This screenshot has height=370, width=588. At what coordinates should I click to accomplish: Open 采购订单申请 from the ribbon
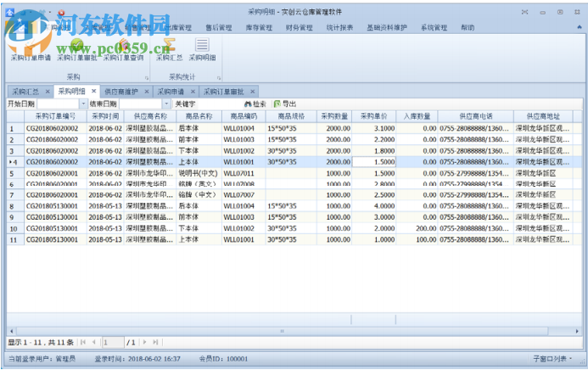click(x=31, y=48)
